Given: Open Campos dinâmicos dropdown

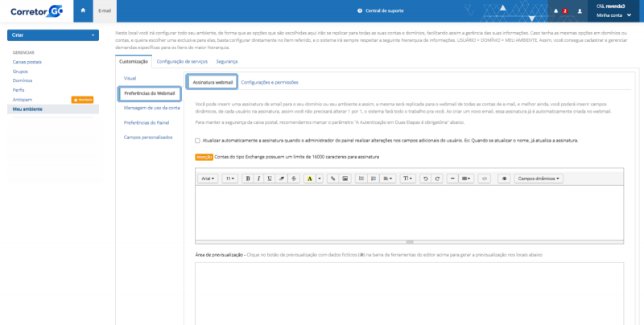Looking at the screenshot, I should 539,179.
